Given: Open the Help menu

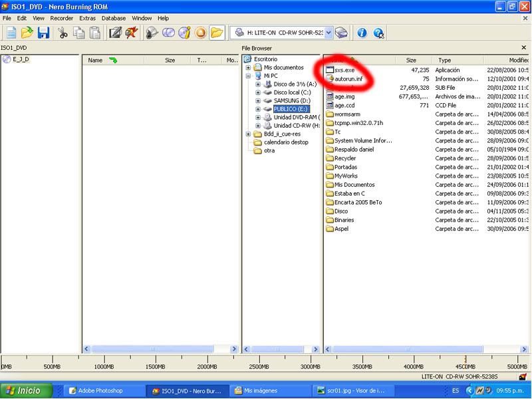Looking at the screenshot, I should 163,19.
